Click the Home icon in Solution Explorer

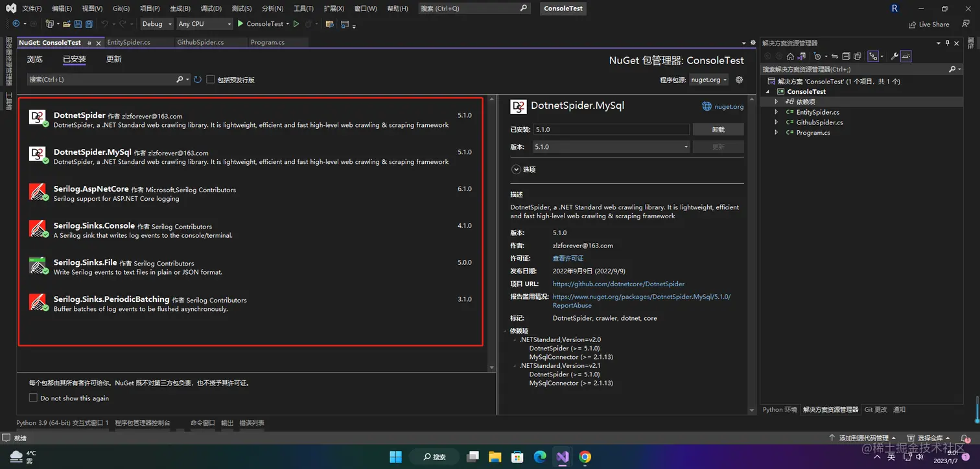coord(791,56)
